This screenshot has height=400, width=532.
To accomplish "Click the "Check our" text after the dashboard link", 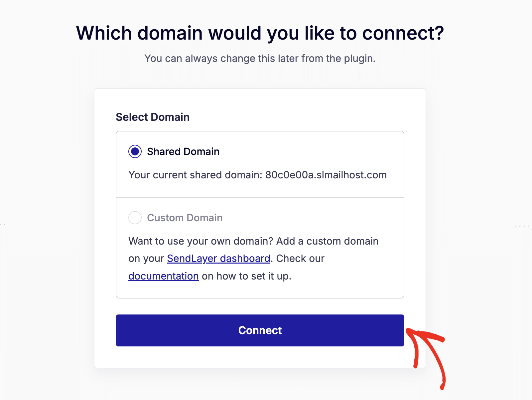I will point(300,259).
